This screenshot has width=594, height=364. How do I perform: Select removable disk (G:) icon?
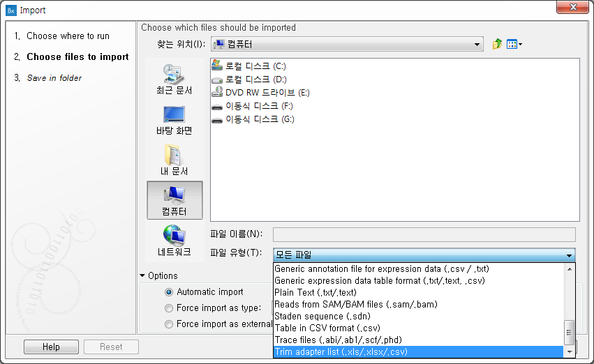click(217, 120)
